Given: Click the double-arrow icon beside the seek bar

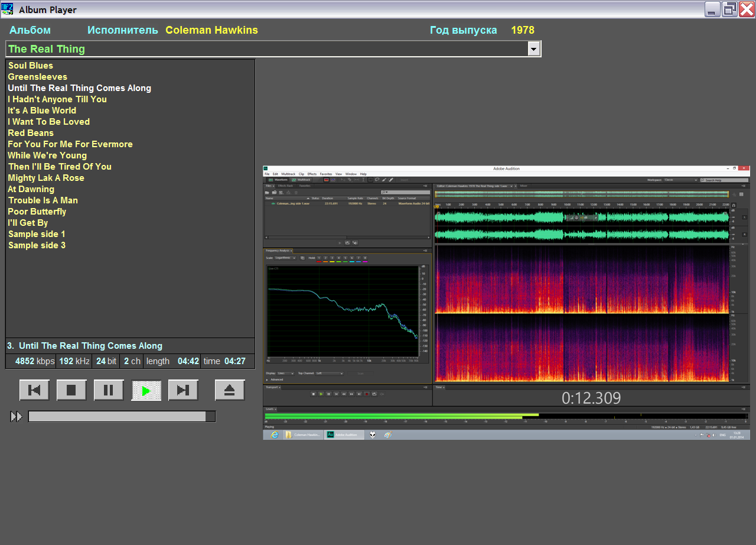Looking at the screenshot, I should (17, 417).
